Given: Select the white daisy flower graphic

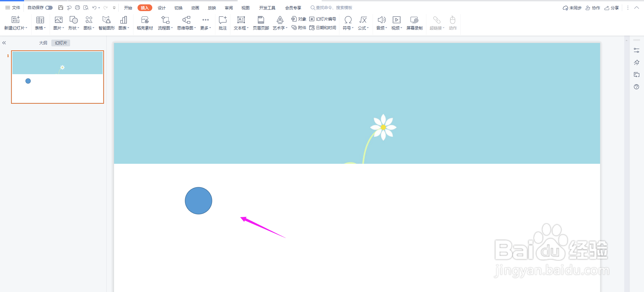Looking at the screenshot, I should click(x=383, y=127).
